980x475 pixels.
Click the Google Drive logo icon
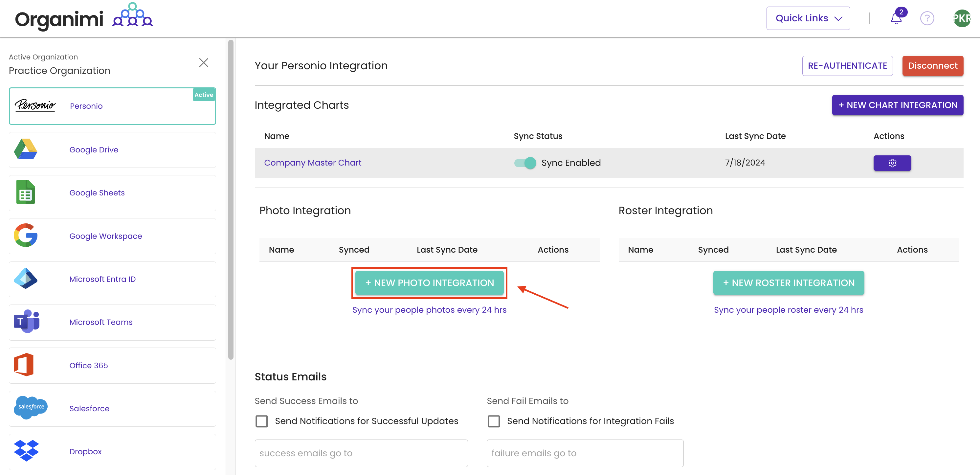tap(26, 149)
